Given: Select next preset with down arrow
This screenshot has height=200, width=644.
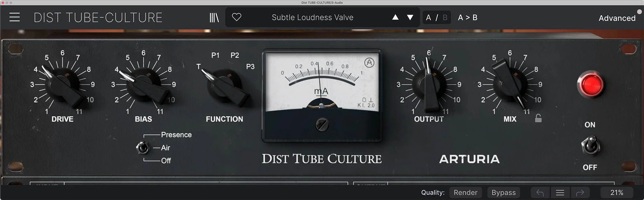Looking at the screenshot, I should click(410, 17).
